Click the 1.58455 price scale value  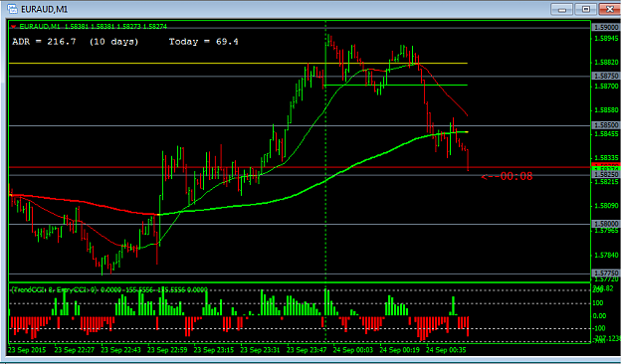click(x=606, y=134)
